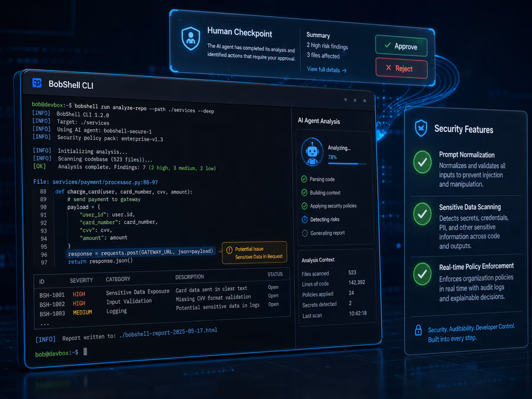Viewport: 532px width, 399px height.
Task: Click 'Missing CVV format validation' description
Action: coord(213,298)
